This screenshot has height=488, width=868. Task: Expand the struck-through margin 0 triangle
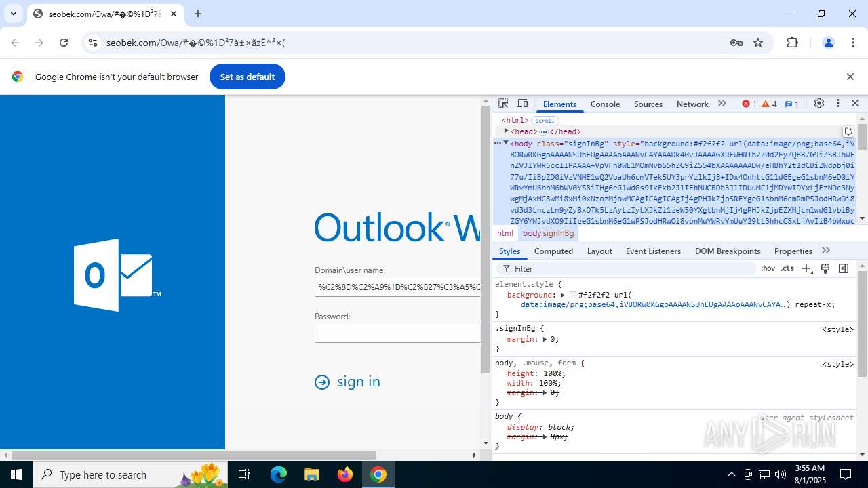pyautogui.click(x=546, y=392)
